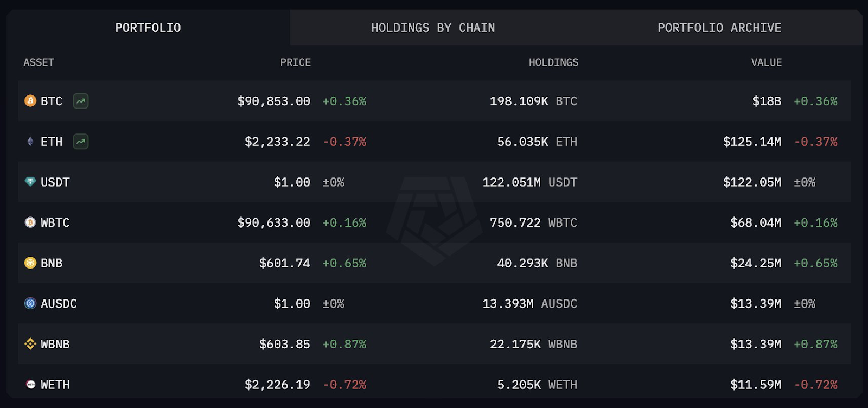868x408 pixels.
Task: Switch to the Portfolio tab
Action: (148, 28)
